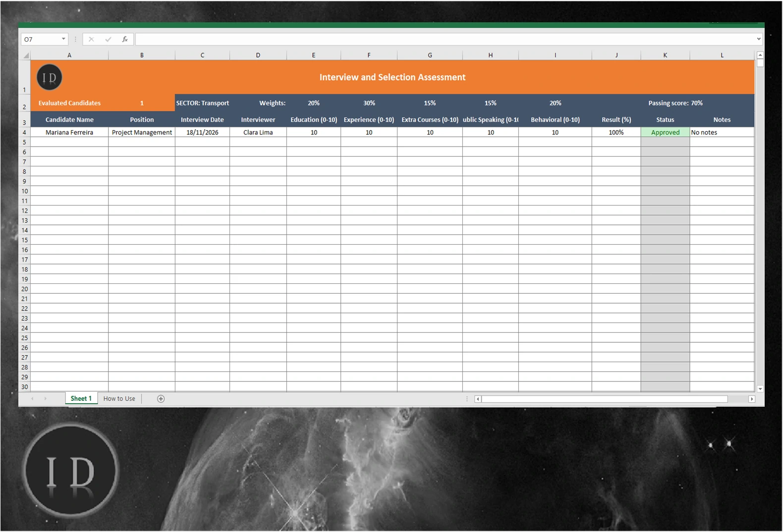Click the horizontal scrollbar left arrow
This screenshot has height=532, width=783.
478,399
